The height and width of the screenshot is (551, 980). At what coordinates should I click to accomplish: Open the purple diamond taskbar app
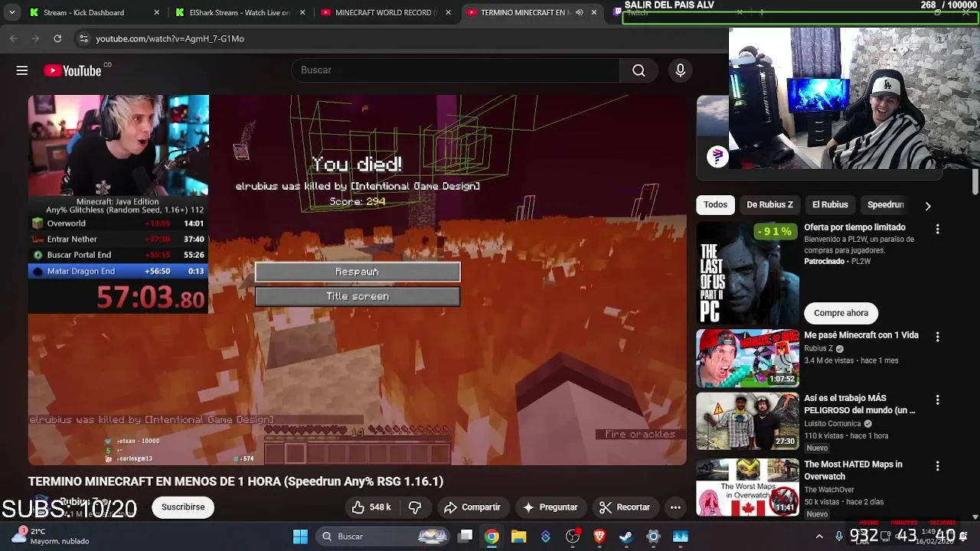pos(545,536)
